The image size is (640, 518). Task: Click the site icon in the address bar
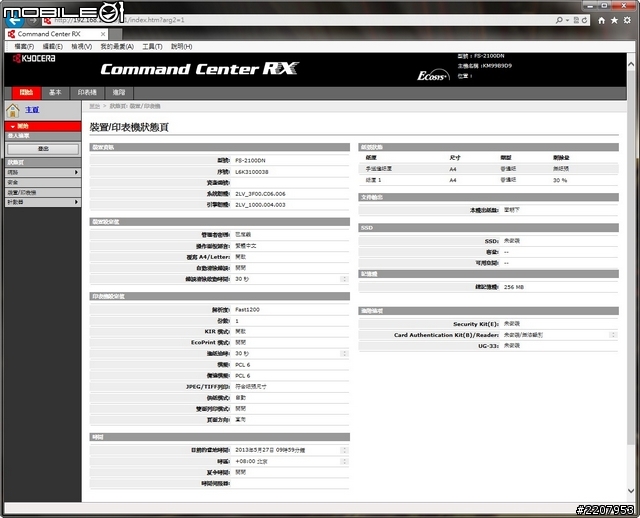coord(47,20)
